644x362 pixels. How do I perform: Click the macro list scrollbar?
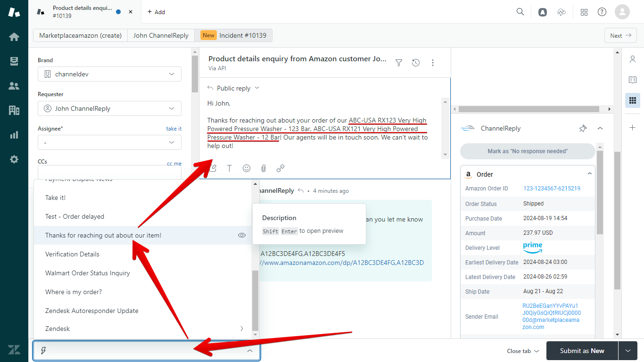pos(255,300)
